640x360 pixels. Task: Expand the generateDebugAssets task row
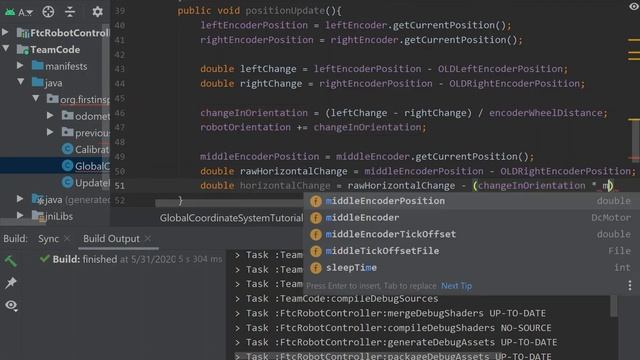point(237,342)
